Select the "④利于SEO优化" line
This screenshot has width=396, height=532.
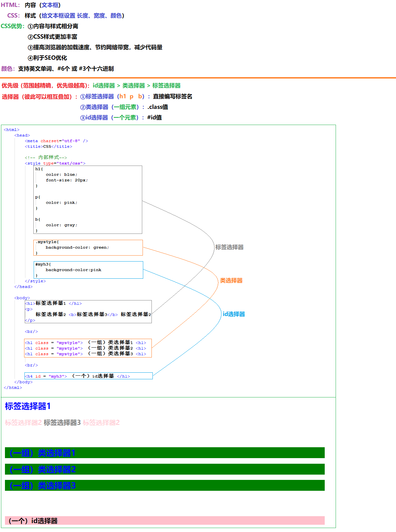(47, 58)
